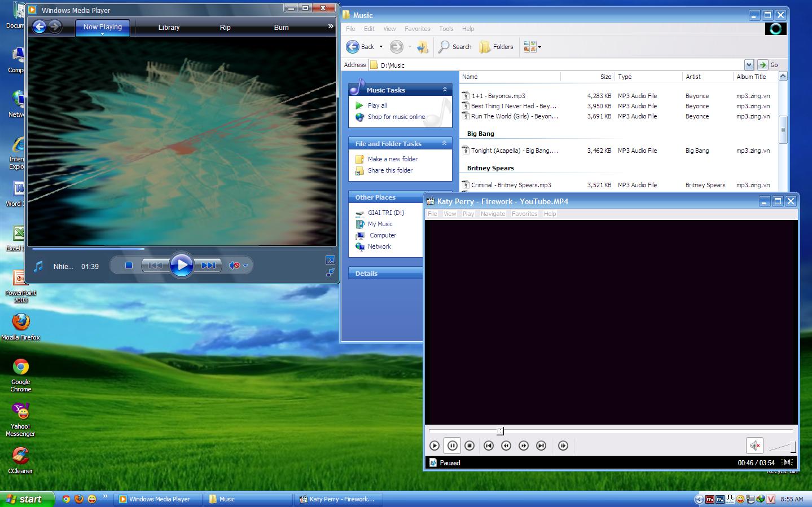Seek along Windows Media Player progress bar

pyautogui.click(x=182, y=249)
